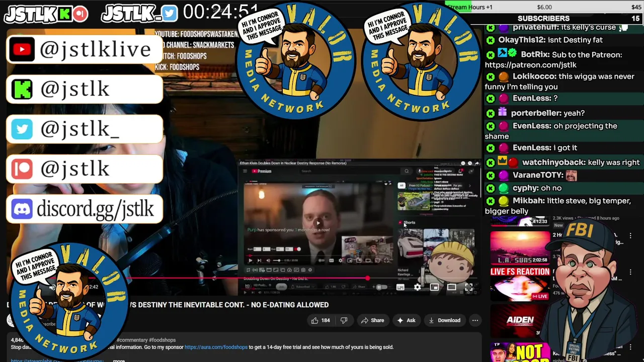
Task: Click embedded YouTube search magnifier button
Action: click(x=407, y=171)
